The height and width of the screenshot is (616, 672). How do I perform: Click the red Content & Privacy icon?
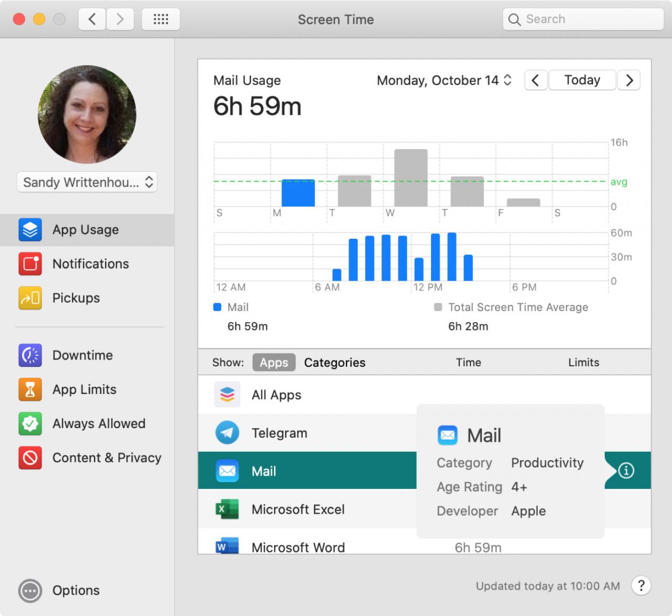(x=30, y=458)
